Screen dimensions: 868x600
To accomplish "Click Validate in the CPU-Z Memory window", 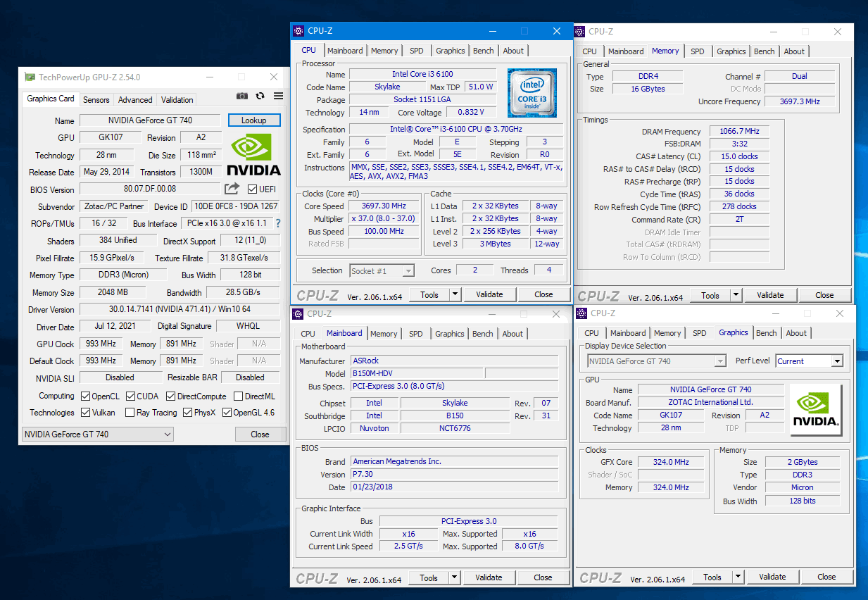I will click(x=770, y=295).
